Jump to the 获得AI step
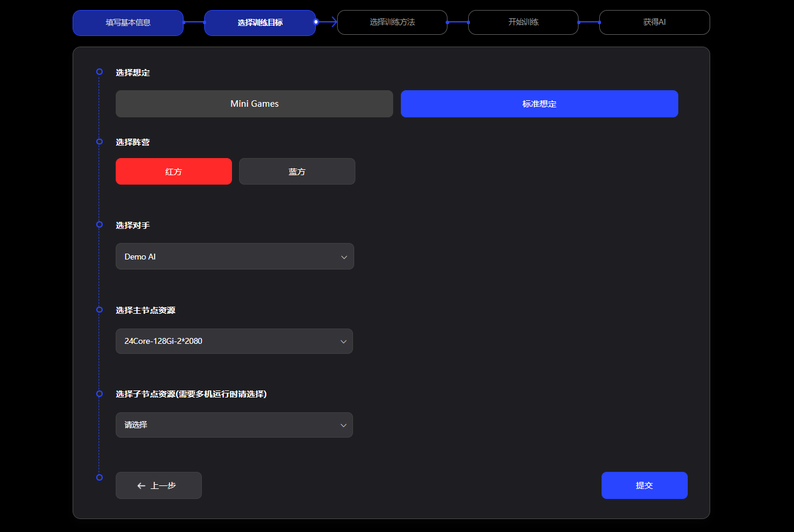Image resolution: width=794 pixels, height=532 pixels. pos(654,22)
